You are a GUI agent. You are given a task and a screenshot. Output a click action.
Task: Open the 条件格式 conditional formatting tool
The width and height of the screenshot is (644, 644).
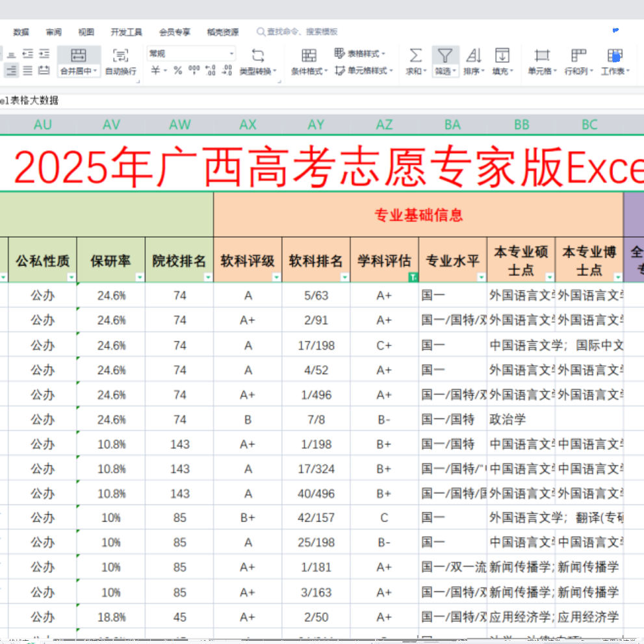(309, 62)
